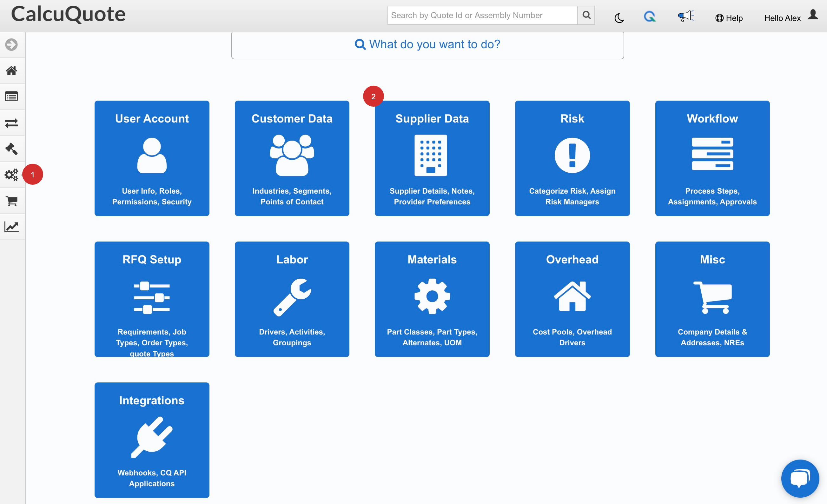Click 'Webhooks, CQ API Applications' text
Screen dimensions: 827x504
click(152, 478)
